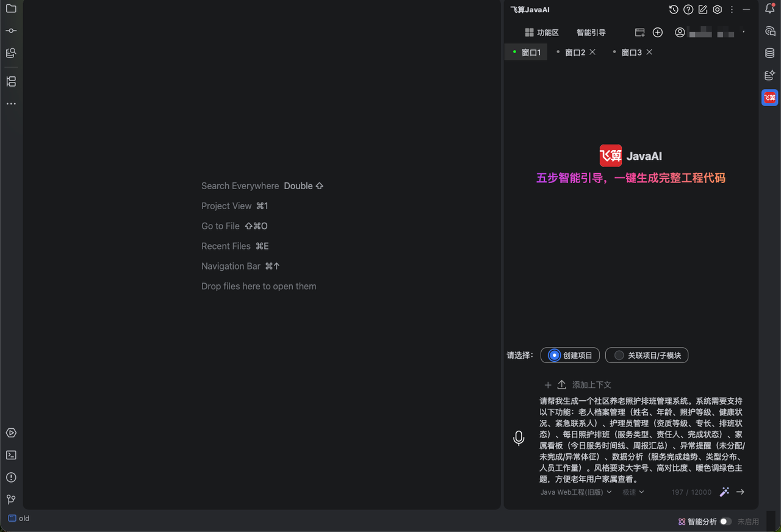Click the plus icon before 添加上下文

tap(548, 385)
